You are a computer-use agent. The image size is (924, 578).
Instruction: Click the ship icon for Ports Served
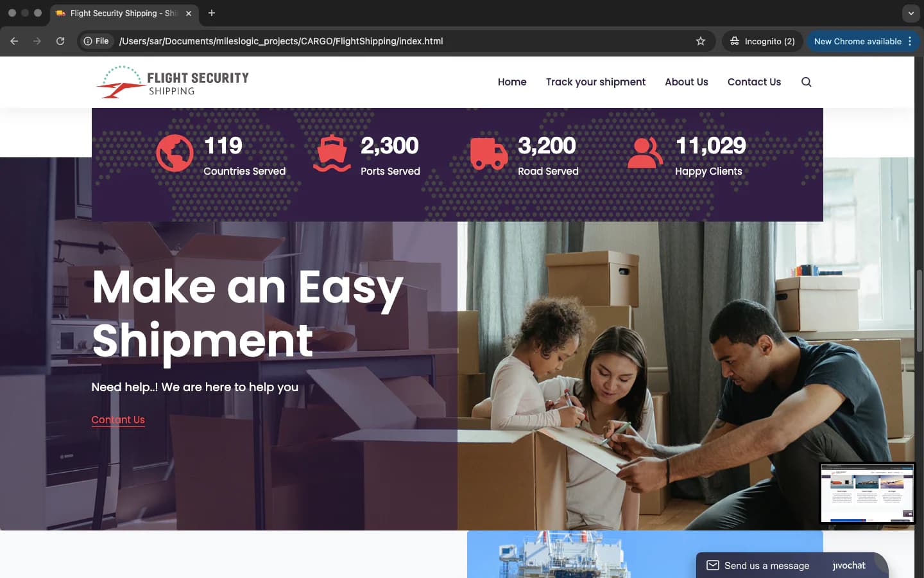click(x=332, y=153)
